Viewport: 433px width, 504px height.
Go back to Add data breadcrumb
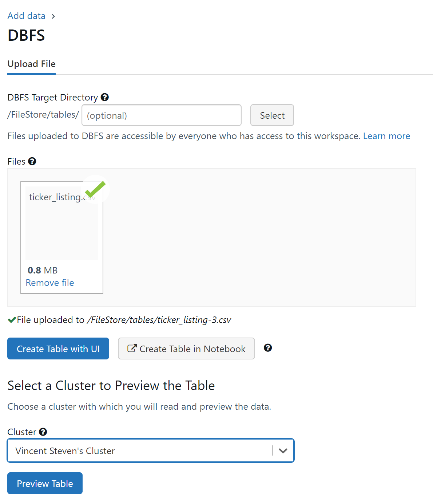(27, 16)
